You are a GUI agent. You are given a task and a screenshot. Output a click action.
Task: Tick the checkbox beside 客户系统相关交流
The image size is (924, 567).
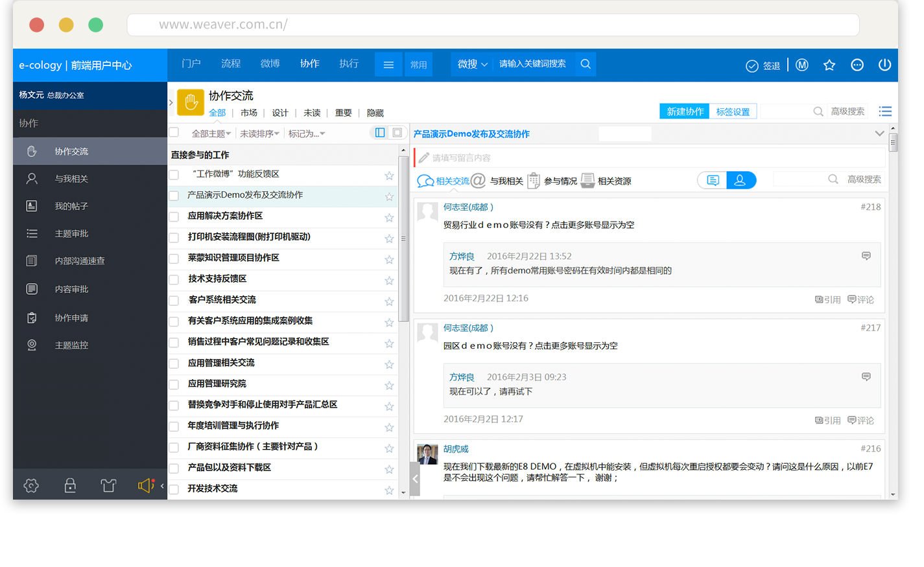tap(174, 301)
